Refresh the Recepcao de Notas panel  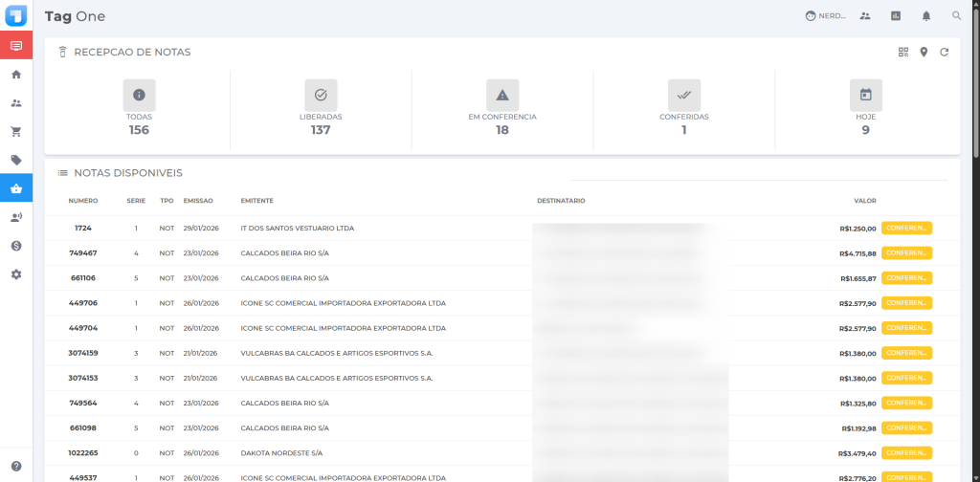click(x=944, y=52)
